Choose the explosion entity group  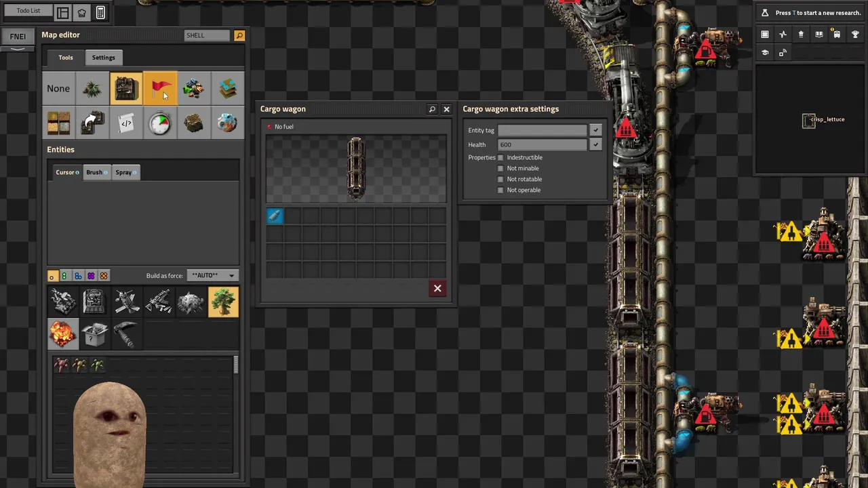tap(62, 333)
